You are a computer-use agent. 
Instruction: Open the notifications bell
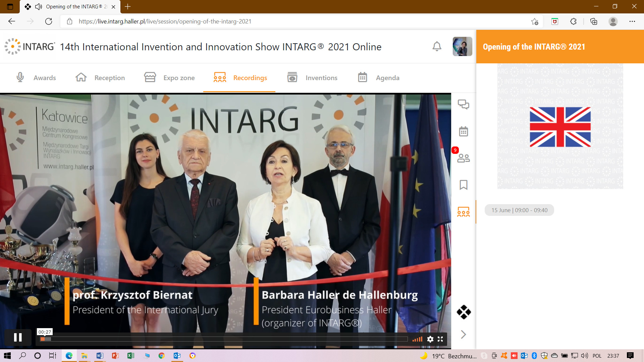[437, 46]
